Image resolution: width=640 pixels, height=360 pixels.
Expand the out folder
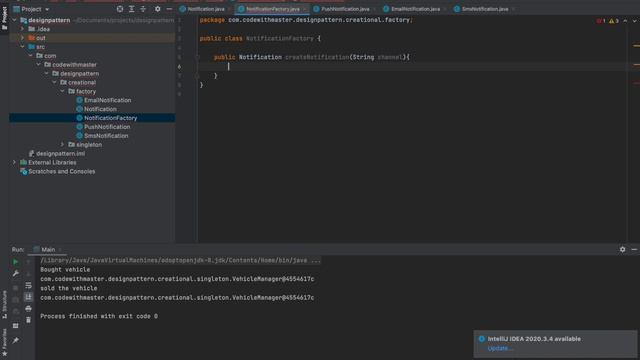click(22, 38)
